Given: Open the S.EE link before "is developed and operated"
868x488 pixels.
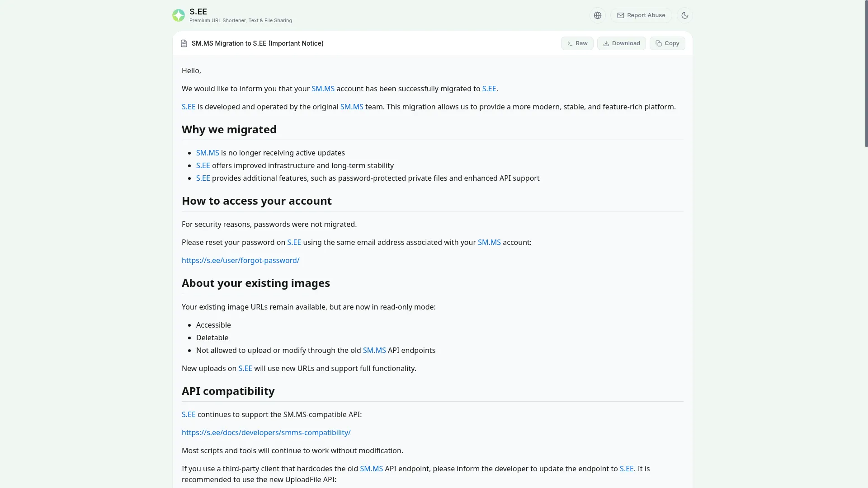Looking at the screenshot, I should click(189, 107).
